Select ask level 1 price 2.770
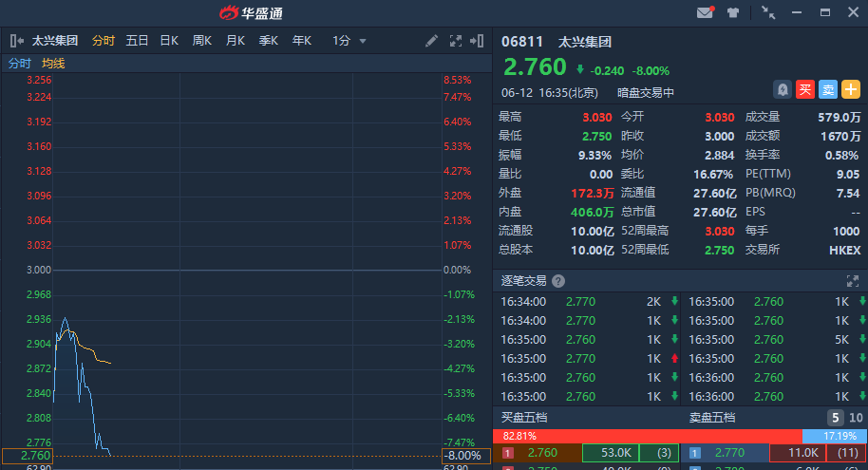Viewport: 868px width, 470px height. (729, 452)
